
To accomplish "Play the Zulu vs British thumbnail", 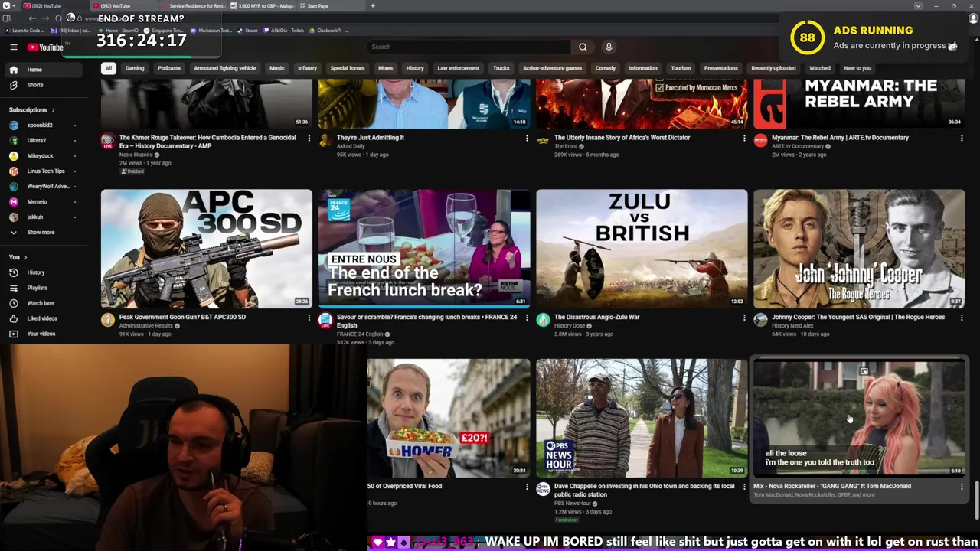I will coord(642,249).
